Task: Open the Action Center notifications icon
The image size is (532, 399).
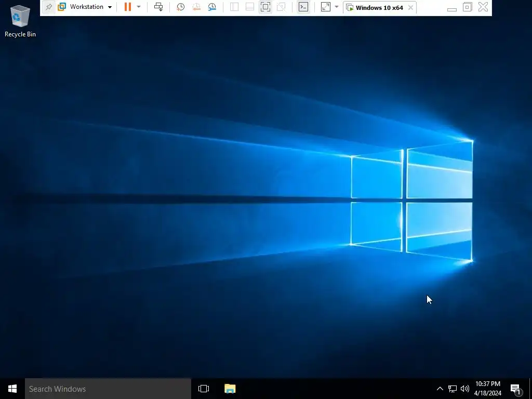Action: point(516,389)
